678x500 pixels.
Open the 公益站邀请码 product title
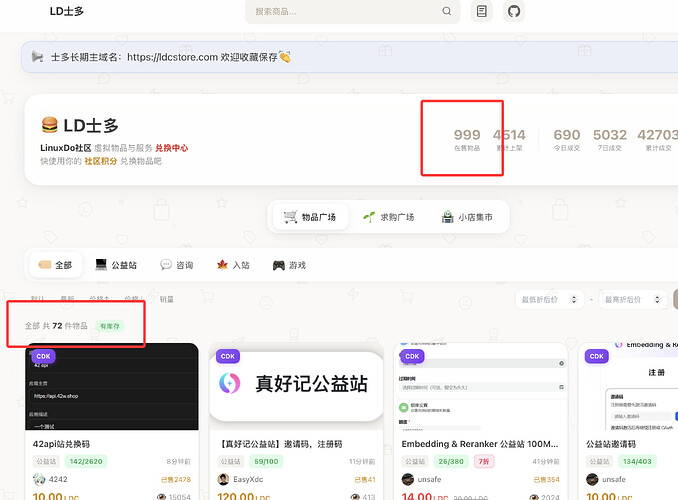[x=611, y=444]
